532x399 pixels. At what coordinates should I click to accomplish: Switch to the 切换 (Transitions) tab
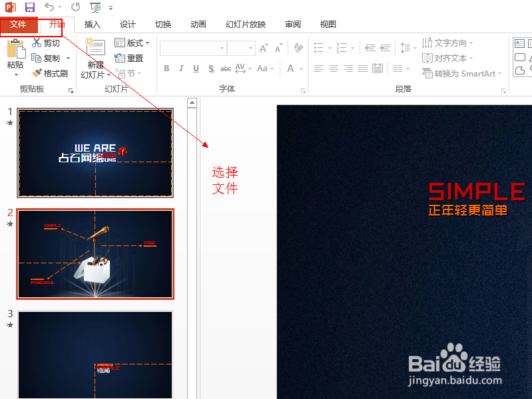[163, 25]
